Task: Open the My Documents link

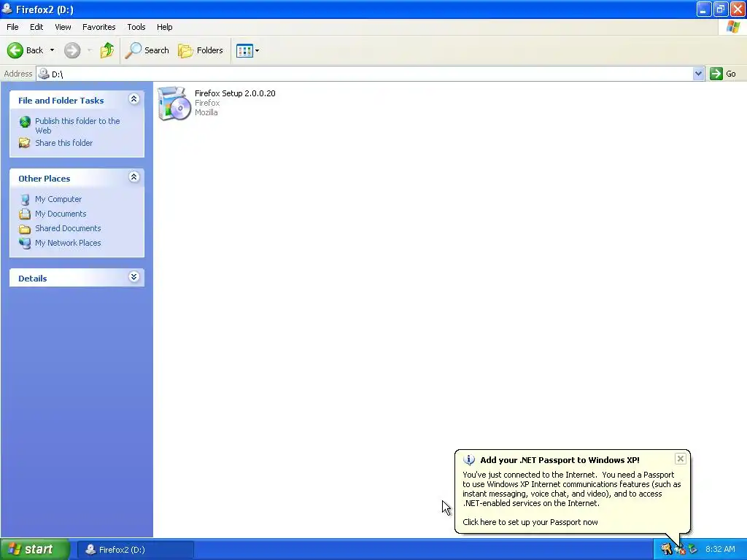Action: click(61, 214)
